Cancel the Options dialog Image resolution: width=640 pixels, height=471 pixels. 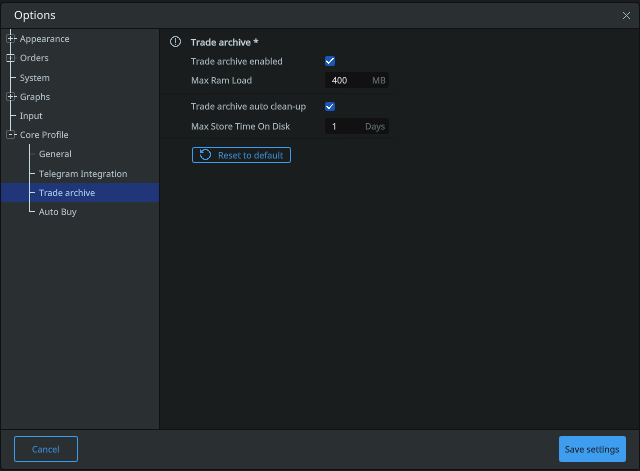coord(46,449)
